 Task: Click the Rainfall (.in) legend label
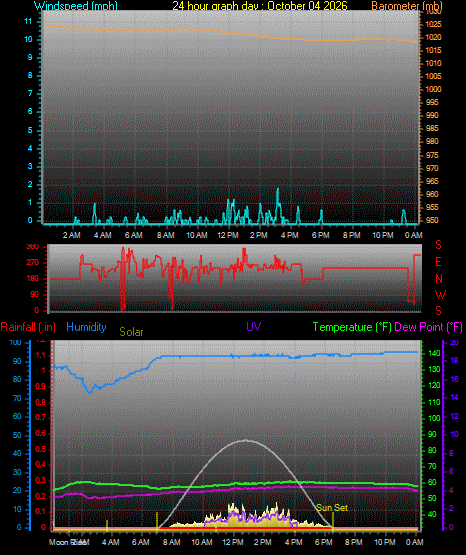[28, 327]
